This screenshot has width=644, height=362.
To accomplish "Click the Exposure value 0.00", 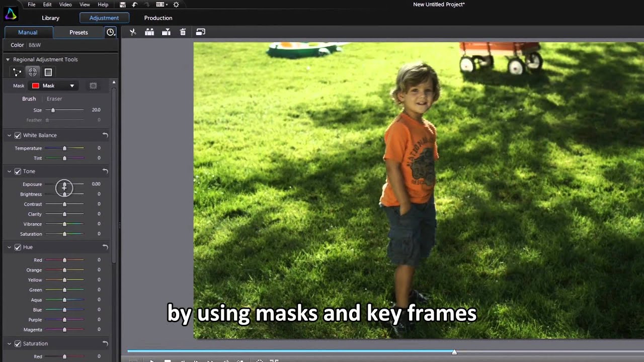I will 96,184.
